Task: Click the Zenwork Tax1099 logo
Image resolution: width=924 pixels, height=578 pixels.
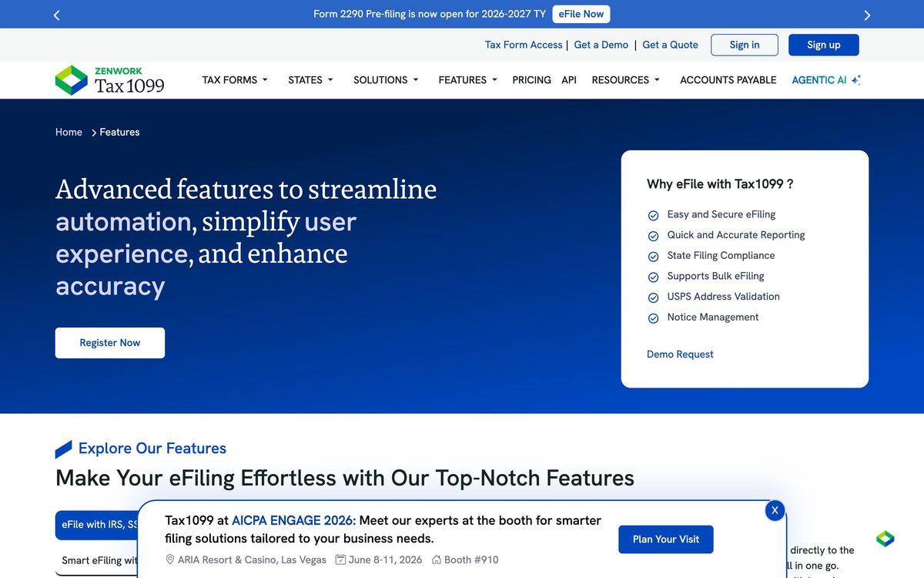Action: [110, 80]
